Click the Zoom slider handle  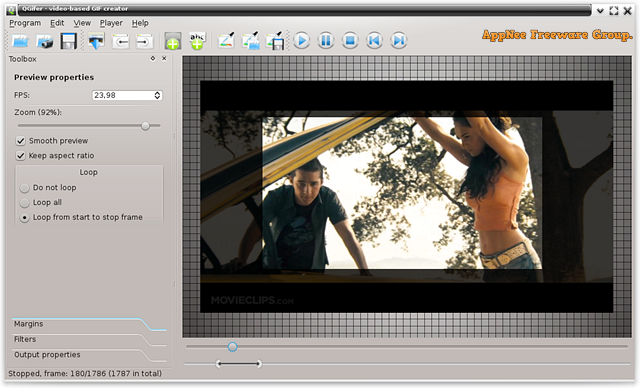click(145, 126)
